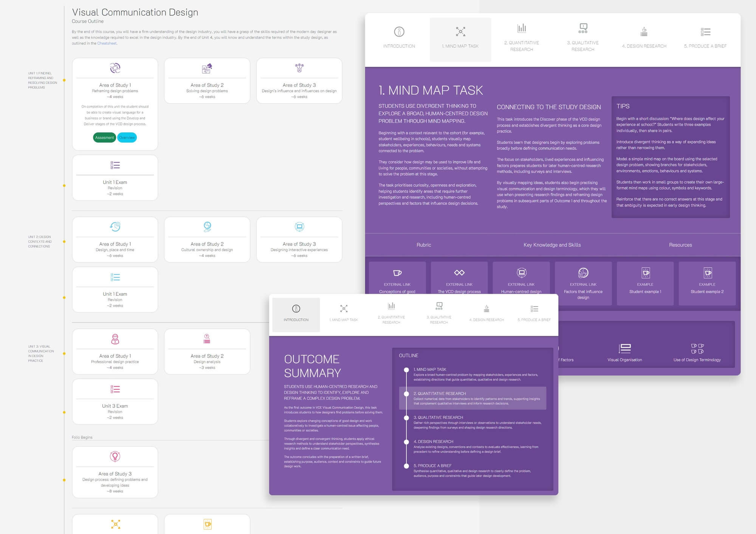Open Key Knowledge and Skills section
The width and height of the screenshot is (756, 534).
pyautogui.click(x=552, y=245)
